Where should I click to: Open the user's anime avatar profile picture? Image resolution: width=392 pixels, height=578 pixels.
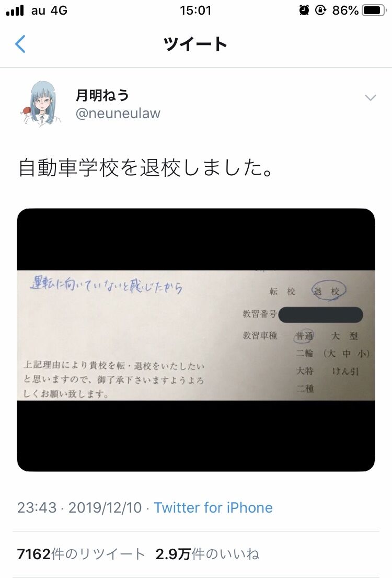point(41,104)
